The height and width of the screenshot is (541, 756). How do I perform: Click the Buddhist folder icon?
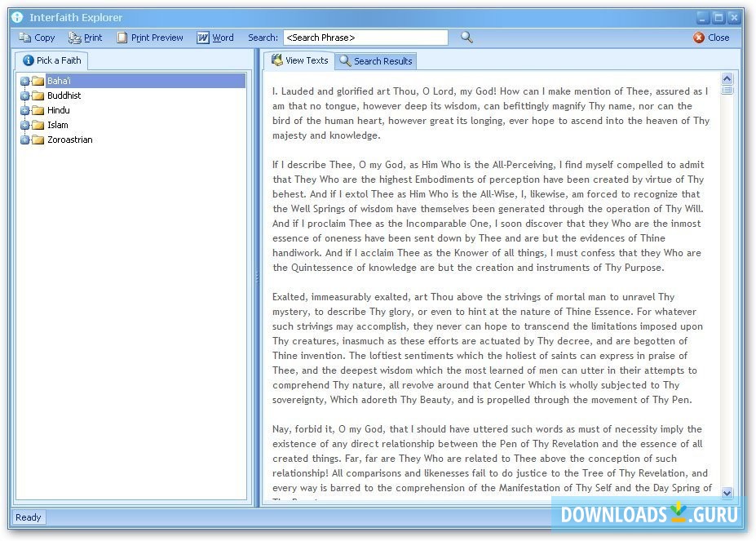[x=38, y=95]
